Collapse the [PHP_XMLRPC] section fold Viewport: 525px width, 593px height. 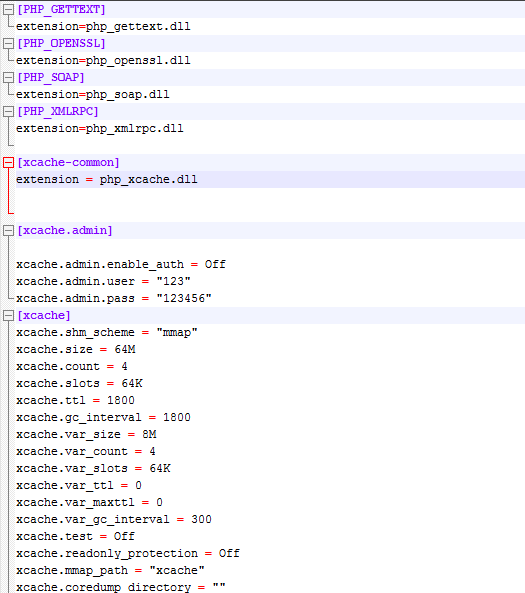coord(8,112)
